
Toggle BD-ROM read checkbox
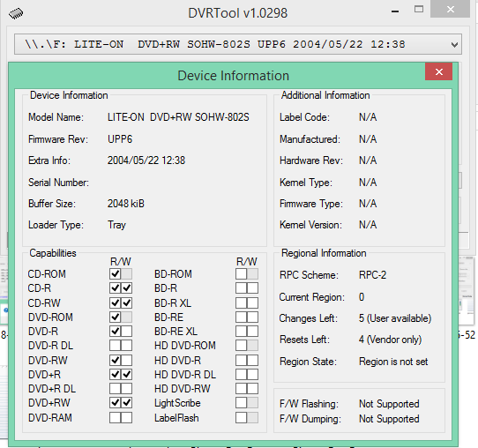pyautogui.click(x=241, y=273)
